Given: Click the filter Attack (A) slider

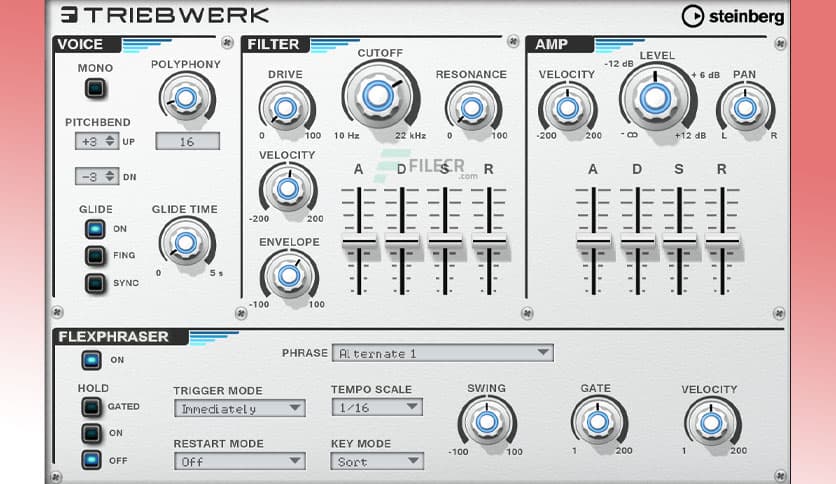Looking at the screenshot, I should tap(359, 241).
